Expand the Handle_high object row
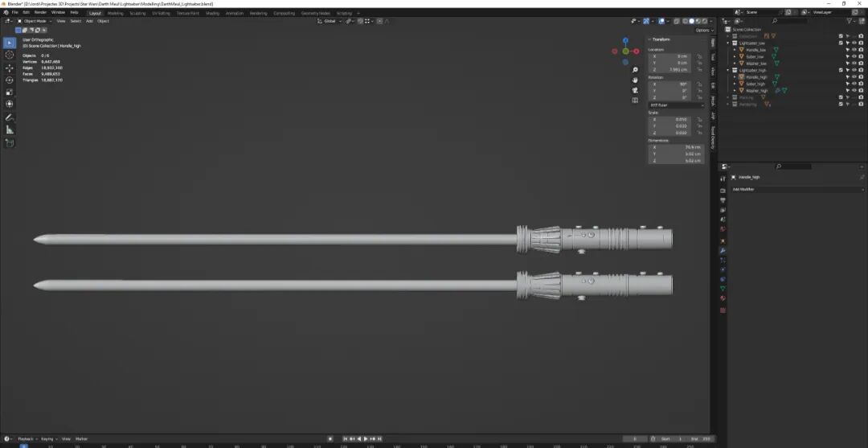Image resolution: width=868 pixels, height=448 pixels. click(x=735, y=77)
